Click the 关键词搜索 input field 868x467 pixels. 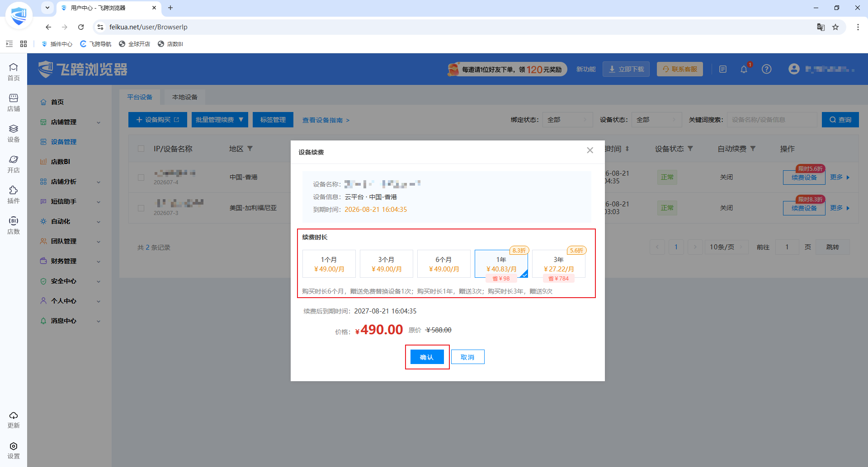click(772, 120)
